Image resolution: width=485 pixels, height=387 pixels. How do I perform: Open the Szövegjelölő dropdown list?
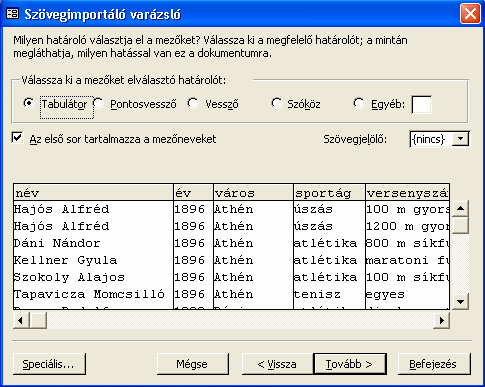pyautogui.click(x=460, y=139)
